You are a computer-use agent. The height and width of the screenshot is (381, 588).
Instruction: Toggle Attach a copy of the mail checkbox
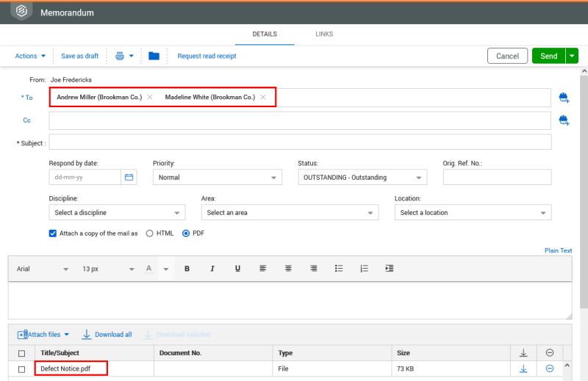click(53, 233)
